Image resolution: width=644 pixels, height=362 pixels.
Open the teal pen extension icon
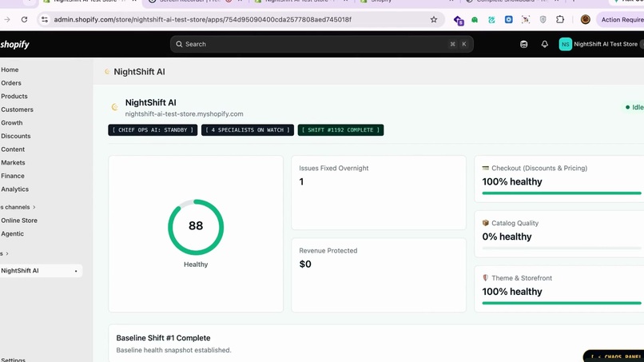coord(491,19)
